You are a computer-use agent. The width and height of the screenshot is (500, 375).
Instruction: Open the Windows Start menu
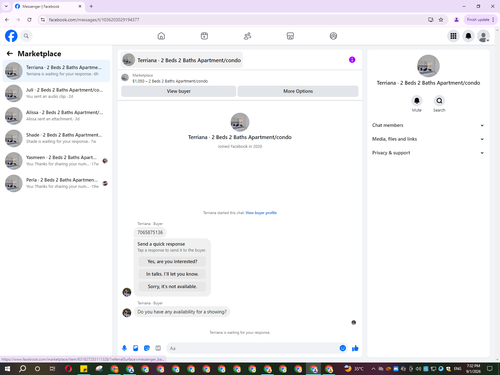click(x=7, y=369)
